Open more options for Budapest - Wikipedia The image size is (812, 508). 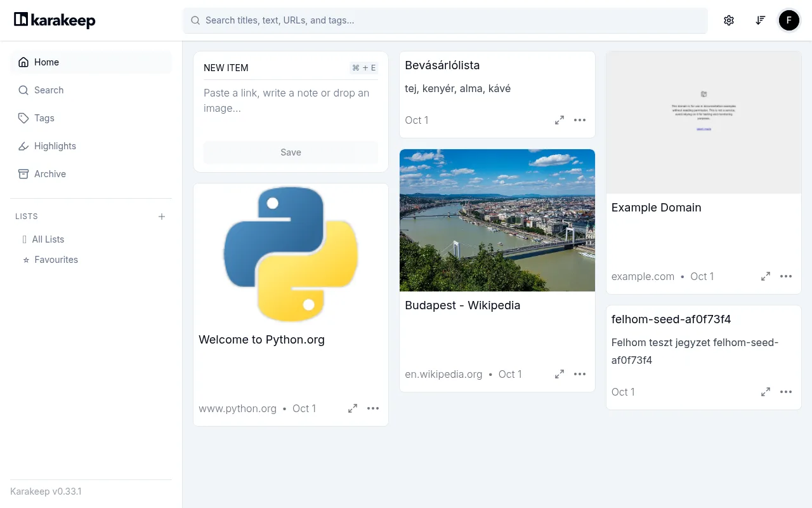tap(580, 374)
